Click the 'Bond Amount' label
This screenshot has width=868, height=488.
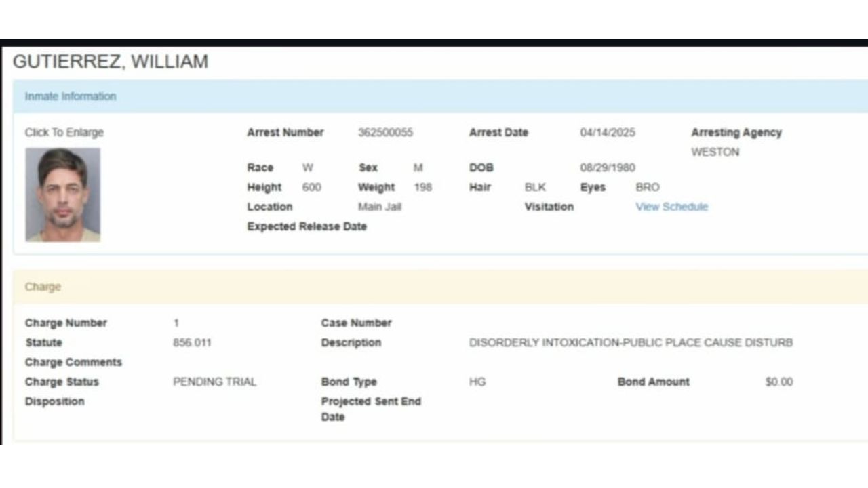point(654,382)
